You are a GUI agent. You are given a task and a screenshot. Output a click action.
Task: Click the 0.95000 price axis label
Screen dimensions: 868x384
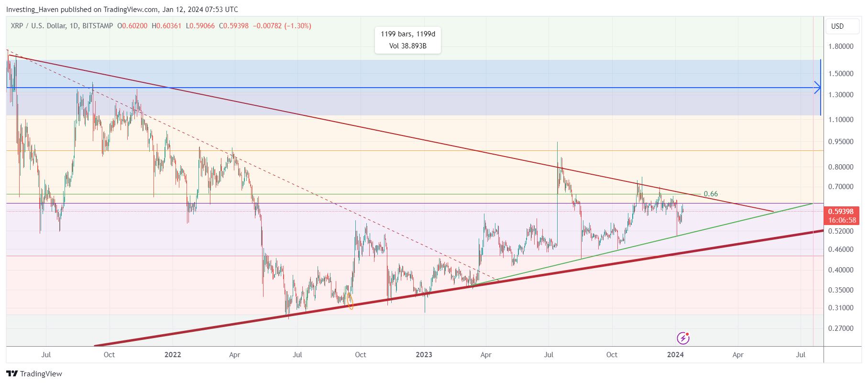tap(841, 142)
